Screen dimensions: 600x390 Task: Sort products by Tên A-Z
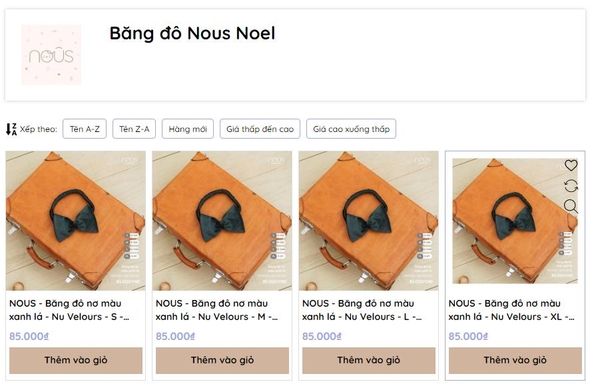85,129
